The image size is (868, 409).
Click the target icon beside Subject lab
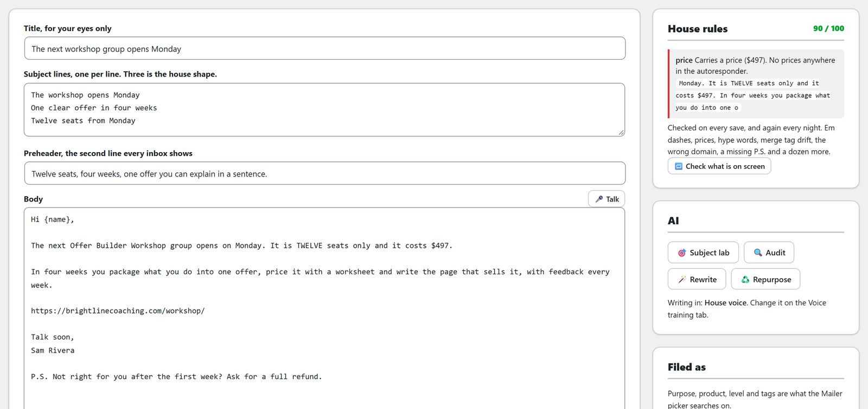682,253
